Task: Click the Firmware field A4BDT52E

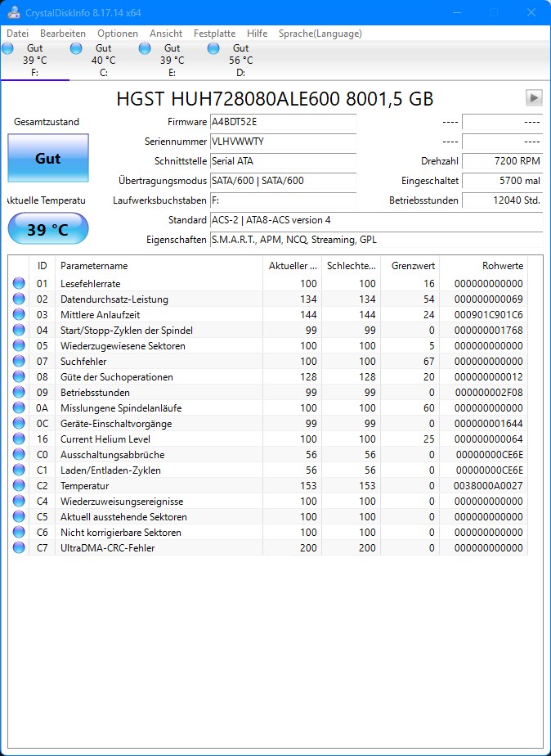Action: 283,122
